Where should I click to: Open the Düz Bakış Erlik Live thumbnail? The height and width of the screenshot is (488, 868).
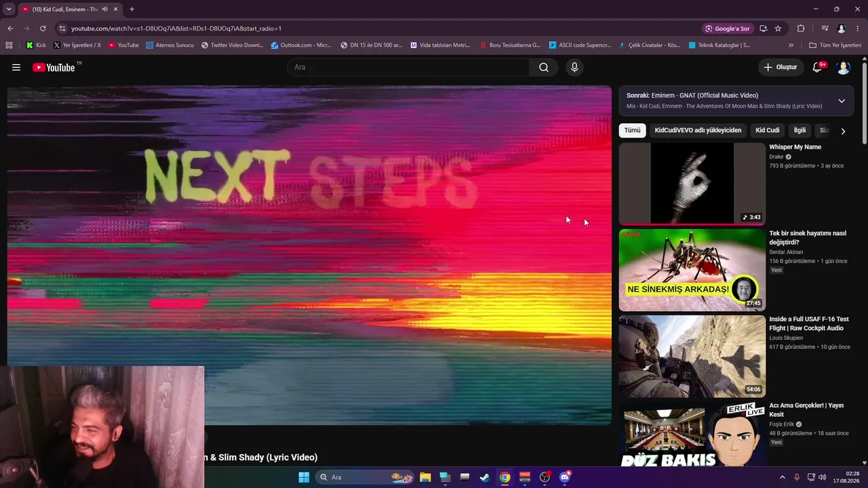pyautogui.click(x=692, y=434)
